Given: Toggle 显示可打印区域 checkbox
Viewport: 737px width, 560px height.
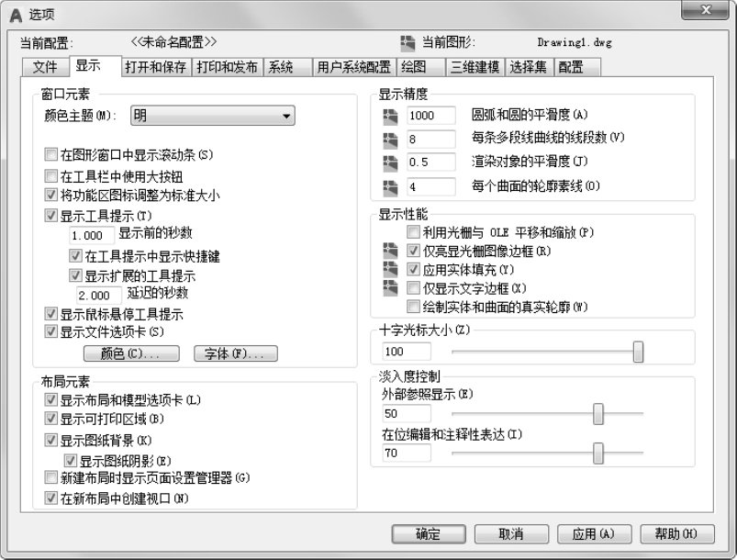Looking at the screenshot, I should (x=50, y=418).
